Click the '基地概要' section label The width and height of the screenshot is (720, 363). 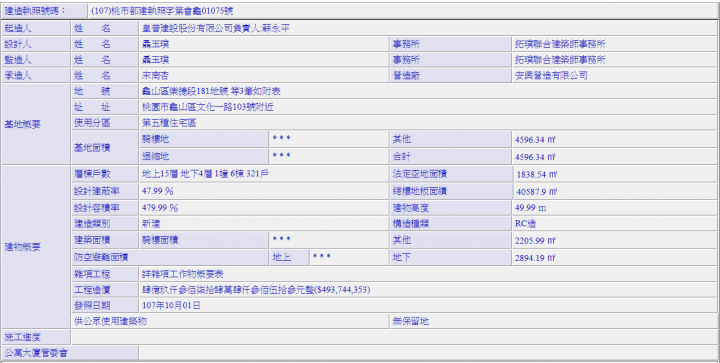(22, 124)
